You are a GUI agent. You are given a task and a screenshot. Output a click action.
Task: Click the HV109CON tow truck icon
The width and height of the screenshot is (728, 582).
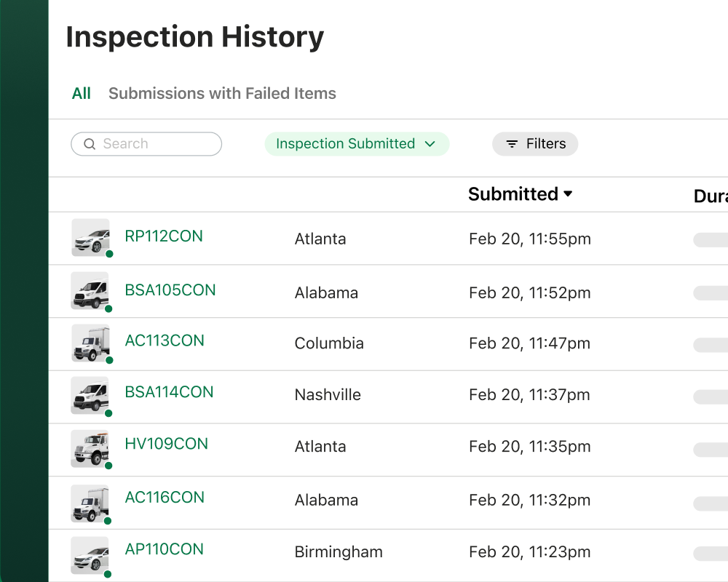(90, 449)
